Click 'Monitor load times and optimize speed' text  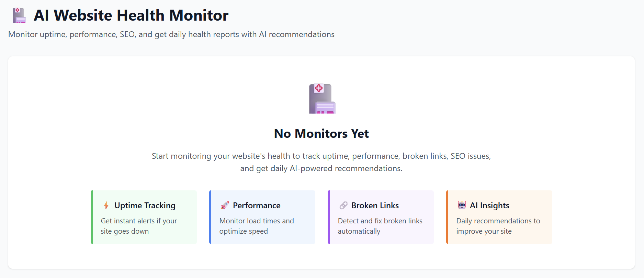click(x=256, y=226)
